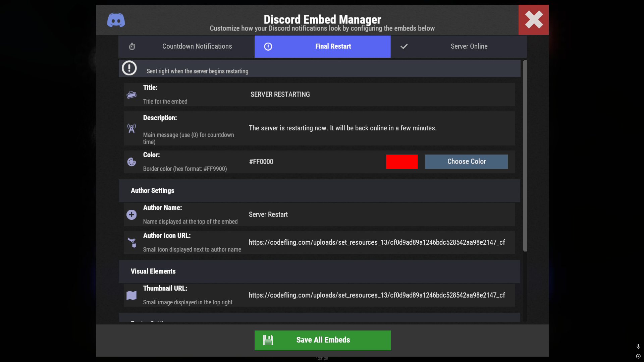This screenshot has width=644, height=362.
Task: Click the Title row tag icon
Action: pos(131,95)
